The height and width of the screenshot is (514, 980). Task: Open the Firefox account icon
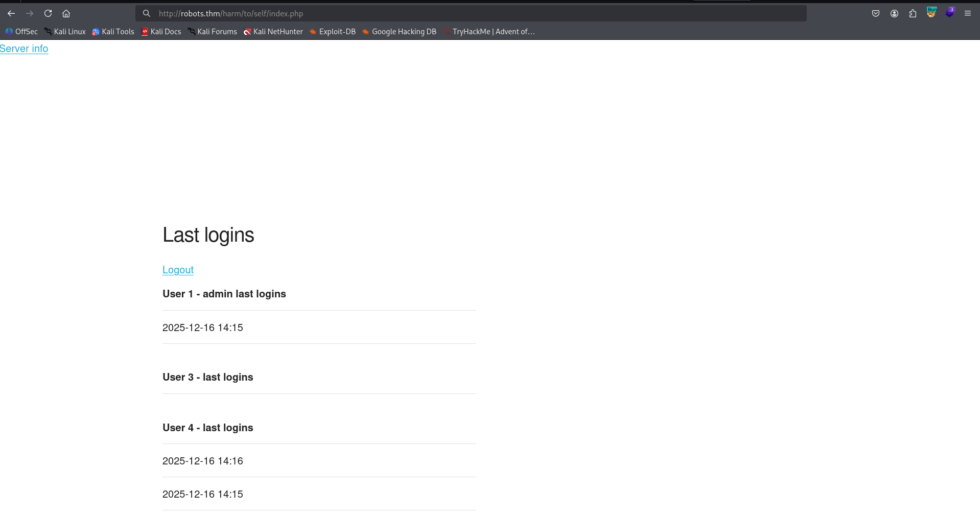pyautogui.click(x=894, y=14)
